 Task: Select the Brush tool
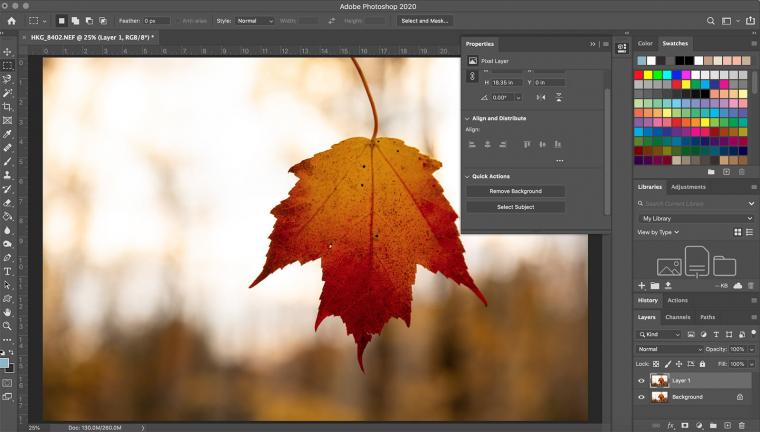(7, 161)
